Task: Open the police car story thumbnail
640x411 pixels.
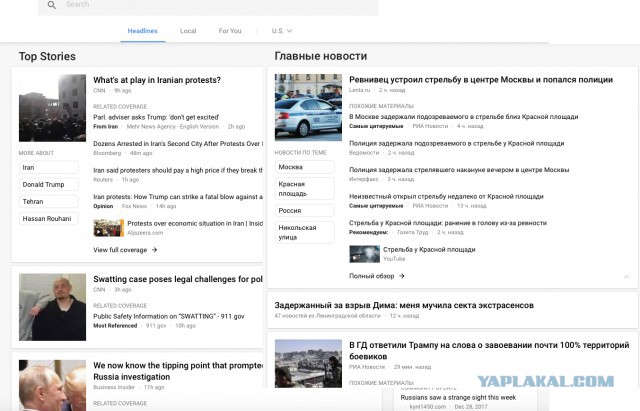Action: tap(308, 107)
